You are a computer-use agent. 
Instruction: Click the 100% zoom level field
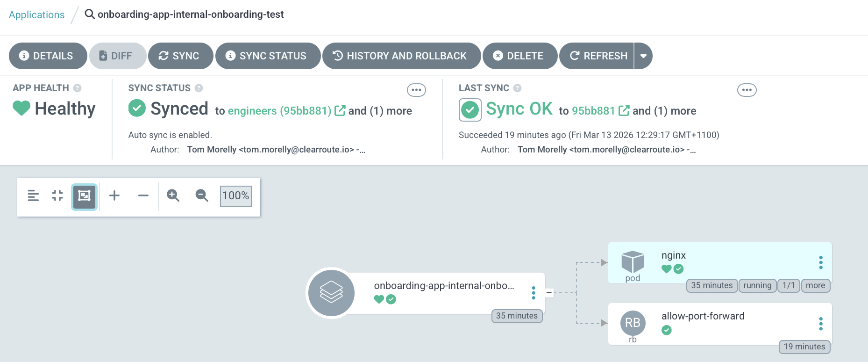(235, 195)
